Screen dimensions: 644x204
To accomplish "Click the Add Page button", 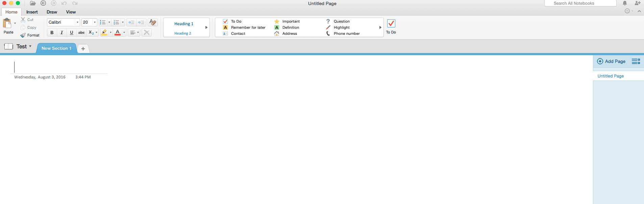I will click(x=611, y=61).
